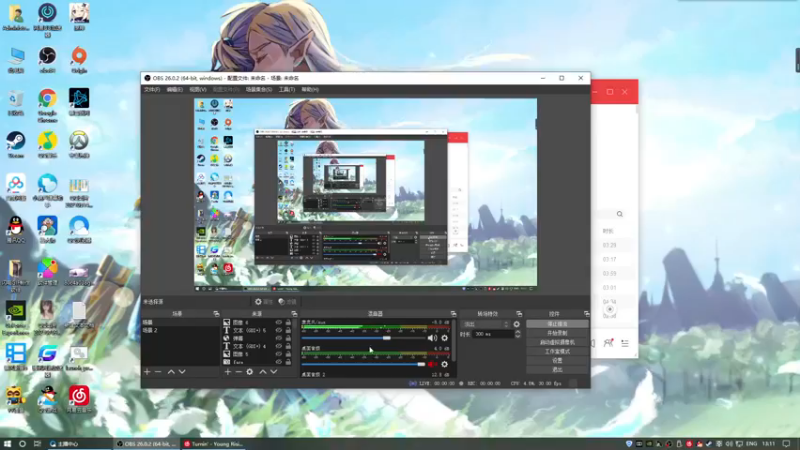This screenshot has height=450, width=800.
Task: Toggle visibility eye of the 图像 5 source
Action: point(279,354)
